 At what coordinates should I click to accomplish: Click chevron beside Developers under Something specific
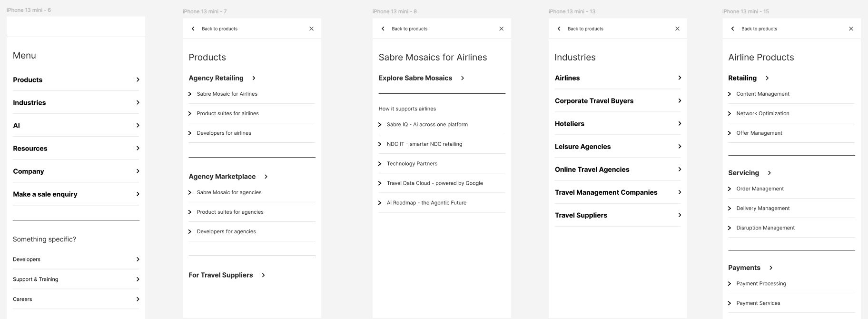point(138,259)
